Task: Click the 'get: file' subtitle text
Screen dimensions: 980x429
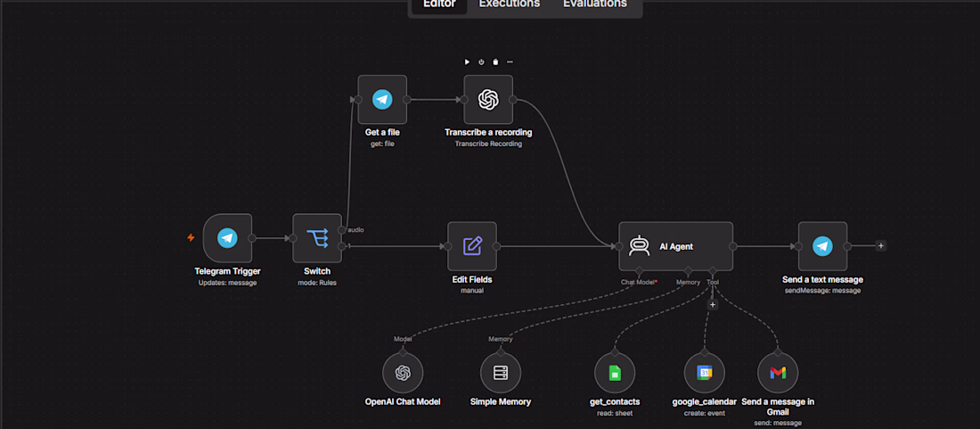Action: point(382,144)
